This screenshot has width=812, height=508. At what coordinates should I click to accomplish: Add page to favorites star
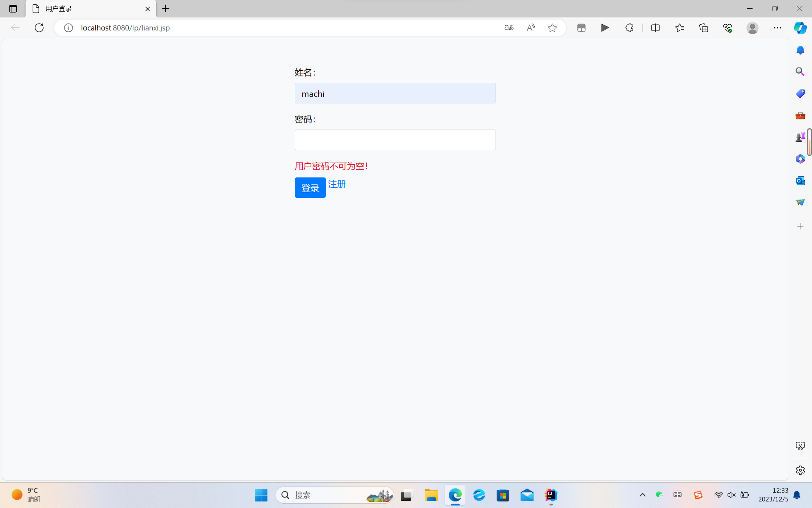(x=552, y=28)
